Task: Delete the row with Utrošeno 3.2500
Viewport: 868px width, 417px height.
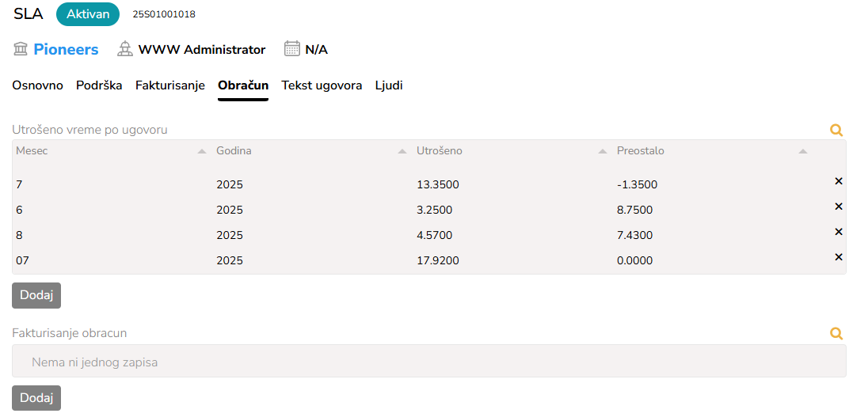Action: coord(839,207)
